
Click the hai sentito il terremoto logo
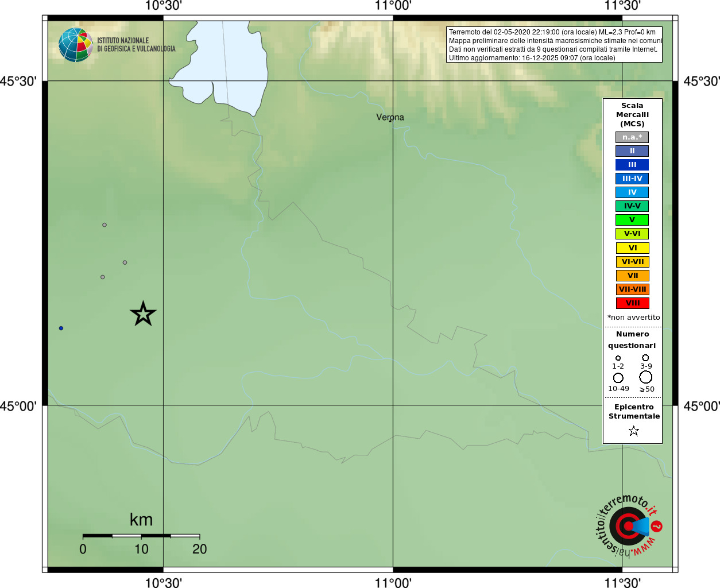pos(628,525)
